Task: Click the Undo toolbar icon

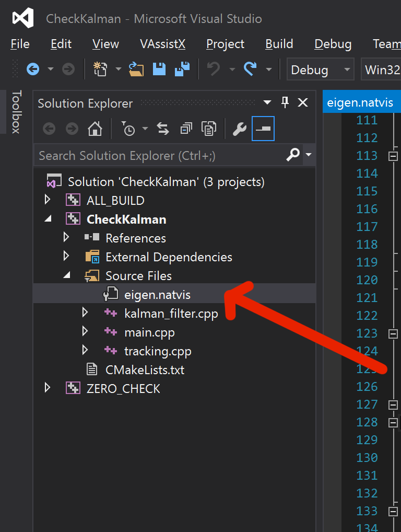Action: [214, 69]
